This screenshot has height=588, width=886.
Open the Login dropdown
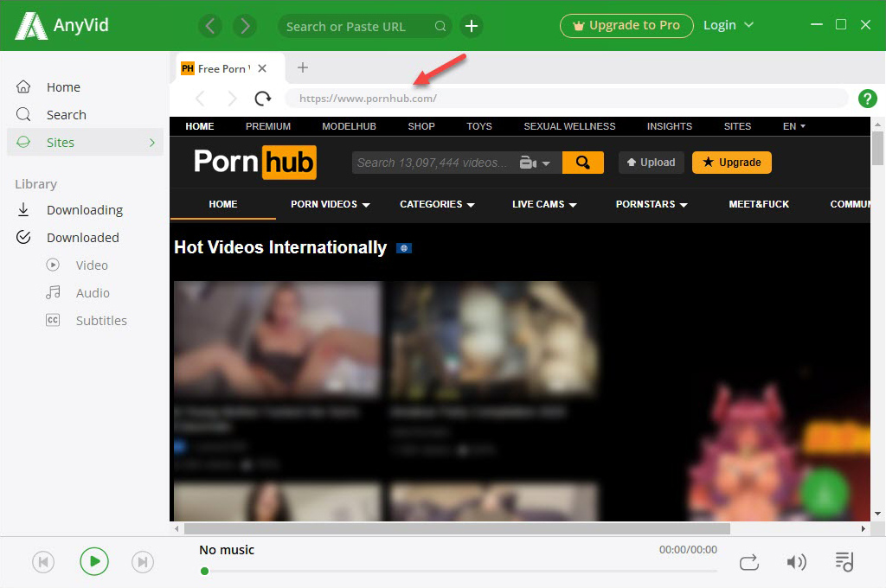[728, 25]
